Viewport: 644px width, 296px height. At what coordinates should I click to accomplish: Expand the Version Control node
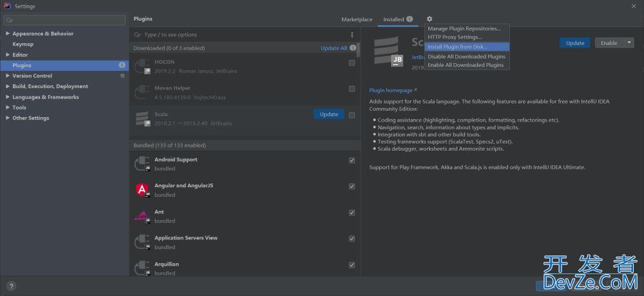[8, 76]
